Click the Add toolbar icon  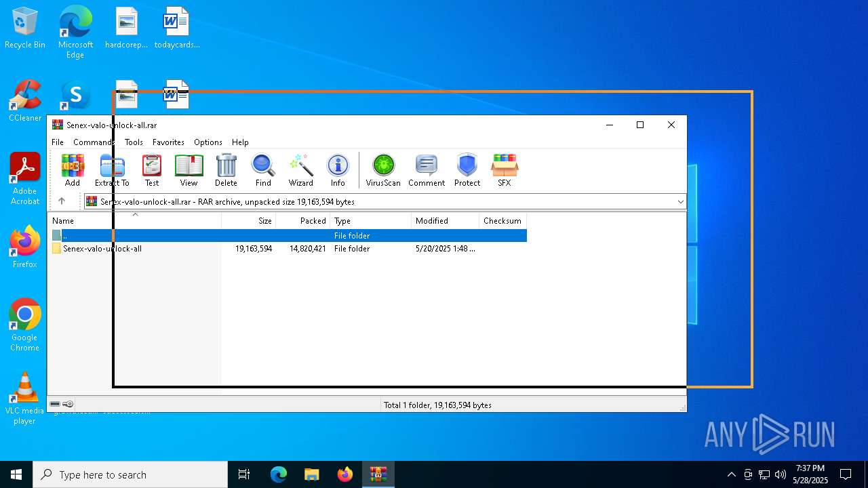pos(73,170)
